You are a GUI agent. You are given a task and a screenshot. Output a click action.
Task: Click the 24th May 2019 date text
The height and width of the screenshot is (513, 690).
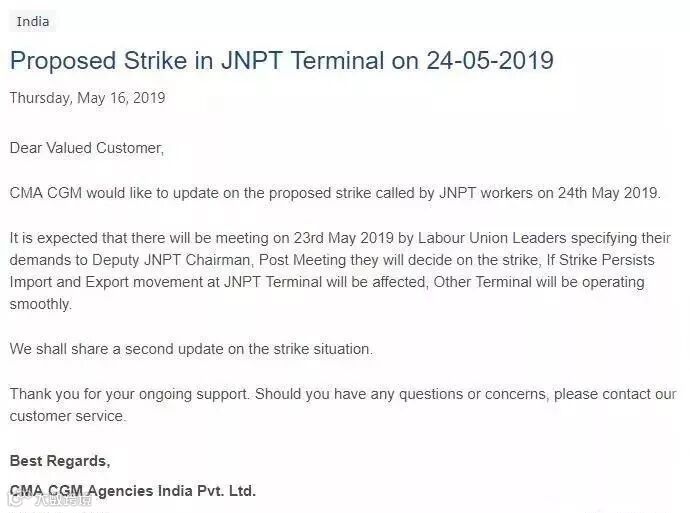point(609,193)
